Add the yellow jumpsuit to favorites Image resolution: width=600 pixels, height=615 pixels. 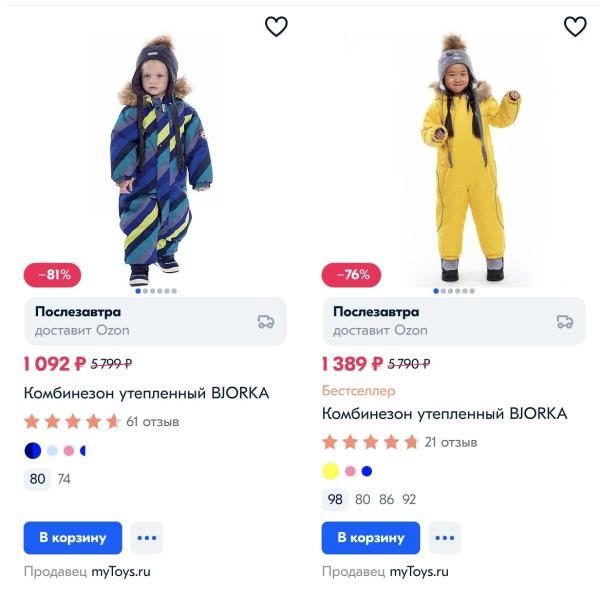coord(575,27)
